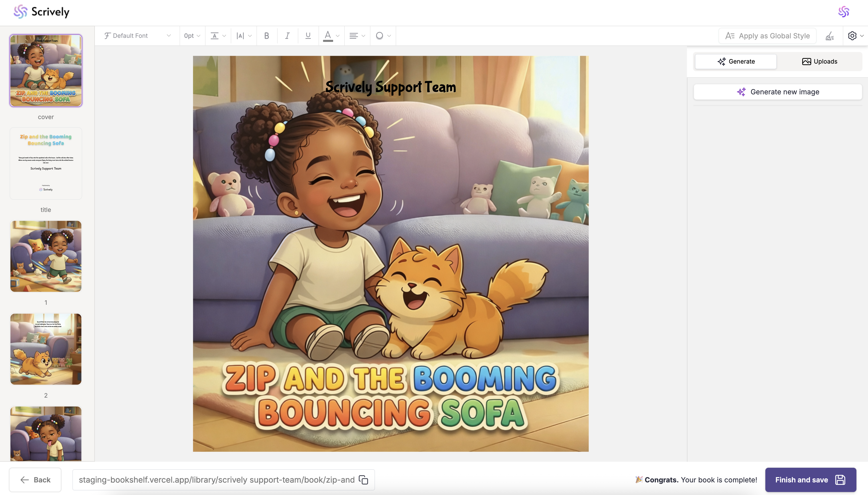Toggle underline formatting
This screenshot has width=868, height=495.
coord(308,36)
